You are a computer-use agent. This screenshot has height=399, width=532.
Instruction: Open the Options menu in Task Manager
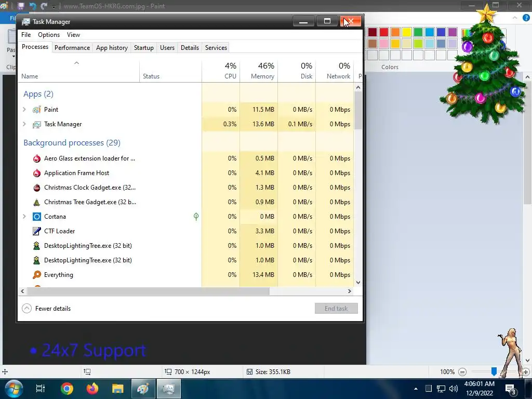coord(49,35)
